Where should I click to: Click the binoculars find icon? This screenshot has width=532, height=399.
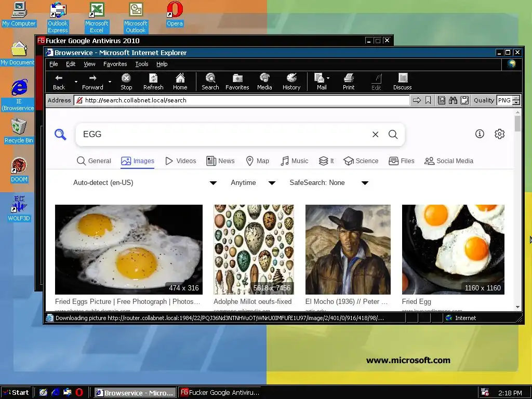coord(453,100)
